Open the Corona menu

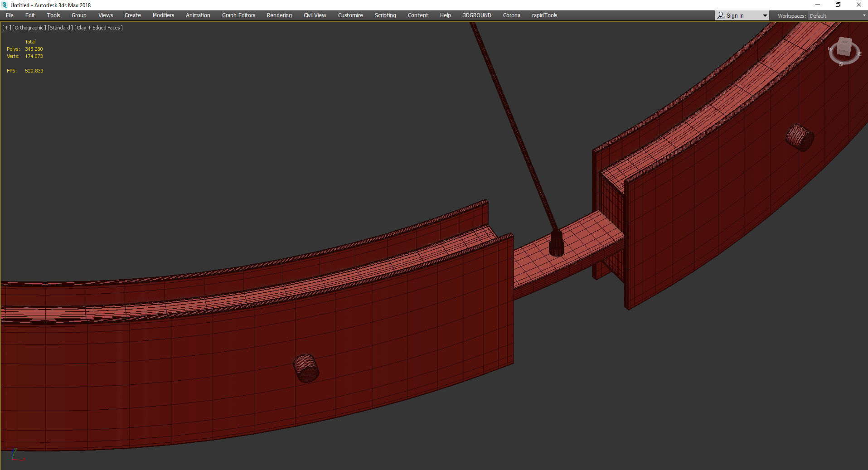tap(512, 15)
